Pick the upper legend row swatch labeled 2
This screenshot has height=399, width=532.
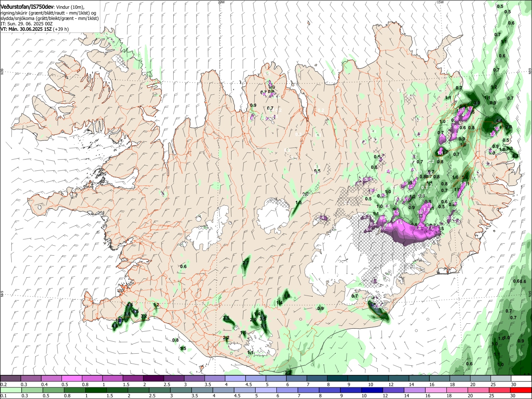pos(153,379)
